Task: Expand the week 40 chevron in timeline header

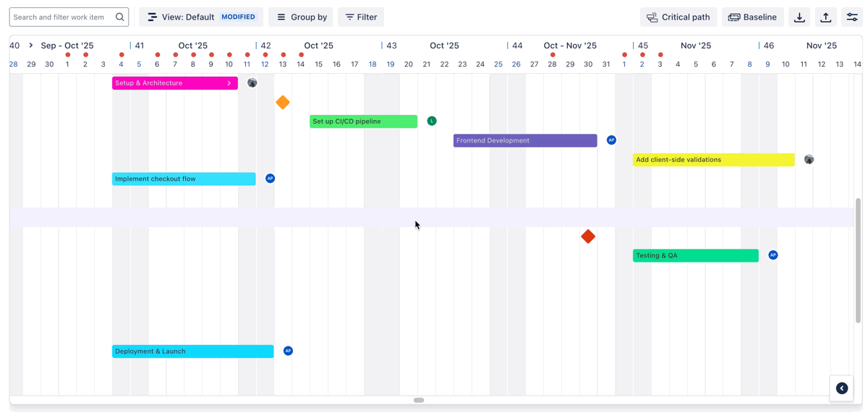Action: click(31, 46)
